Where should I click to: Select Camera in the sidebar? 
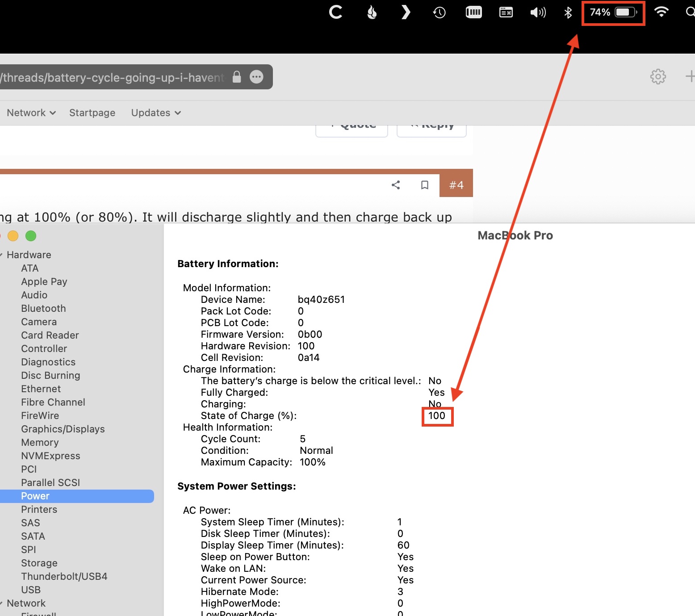point(39,322)
